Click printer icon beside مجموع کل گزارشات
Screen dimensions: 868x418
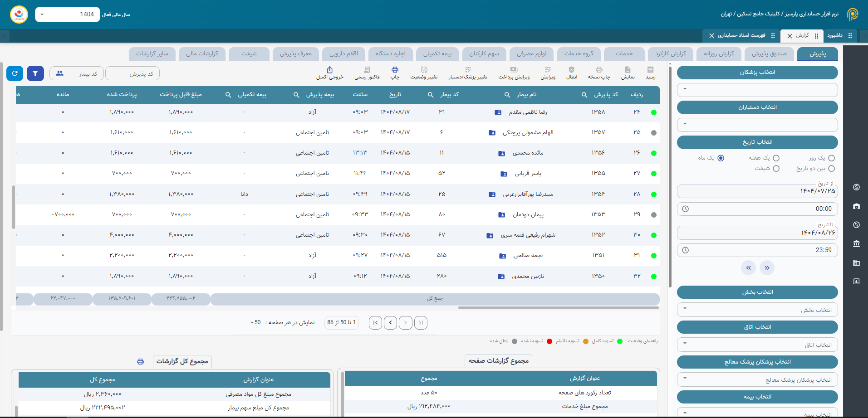pyautogui.click(x=140, y=362)
